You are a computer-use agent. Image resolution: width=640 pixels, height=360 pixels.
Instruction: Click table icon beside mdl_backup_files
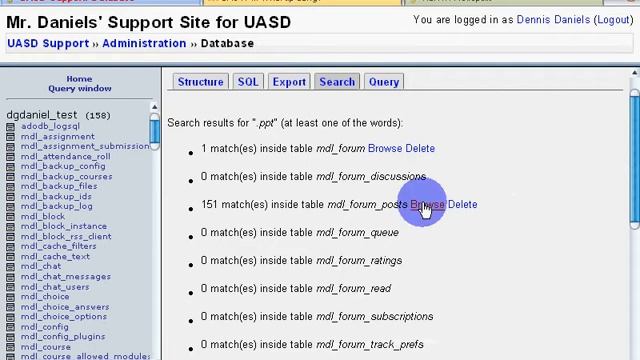(x=11, y=187)
